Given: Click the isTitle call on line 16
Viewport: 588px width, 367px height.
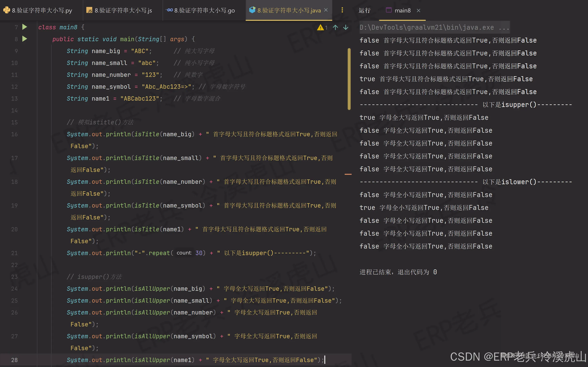Looking at the screenshot, I should coord(147,134).
